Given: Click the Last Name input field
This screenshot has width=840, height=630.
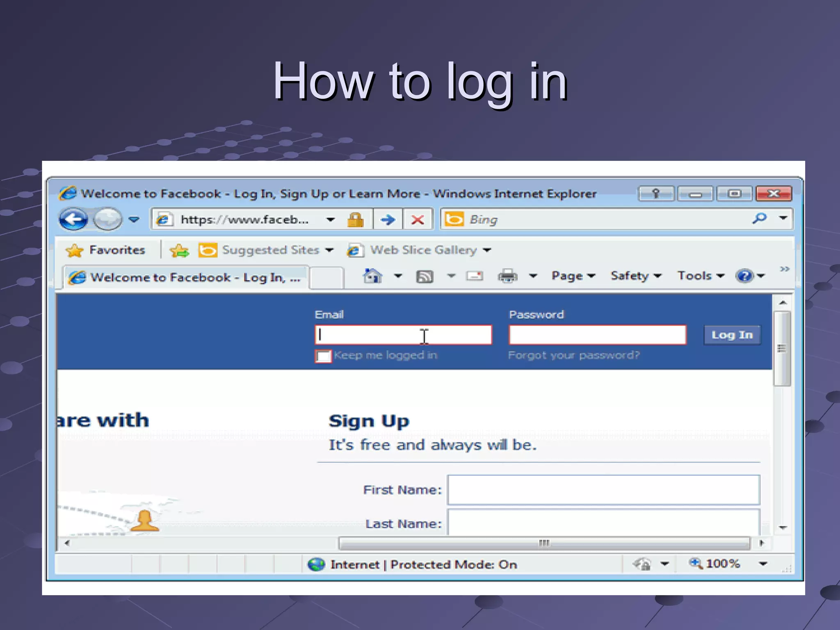Looking at the screenshot, I should click(603, 523).
